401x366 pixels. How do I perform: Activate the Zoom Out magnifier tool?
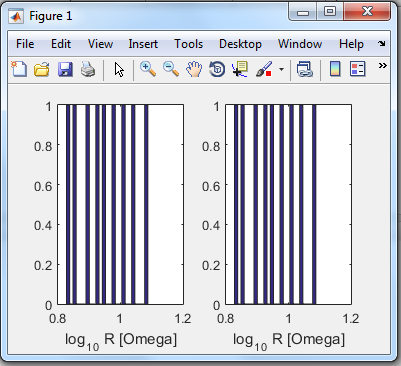point(171,69)
